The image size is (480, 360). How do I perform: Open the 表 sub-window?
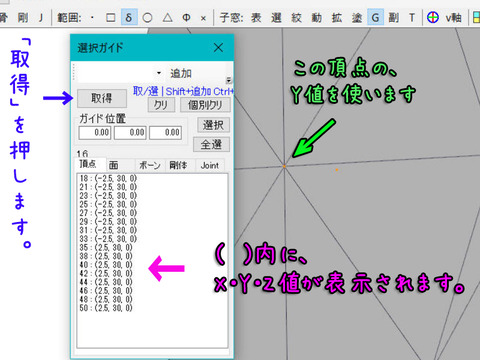tap(256, 17)
